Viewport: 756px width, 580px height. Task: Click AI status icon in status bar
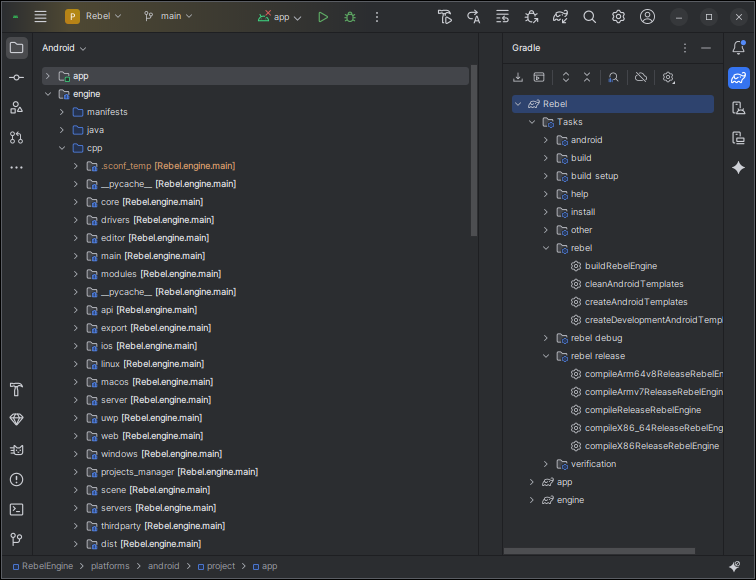[x=735, y=566]
